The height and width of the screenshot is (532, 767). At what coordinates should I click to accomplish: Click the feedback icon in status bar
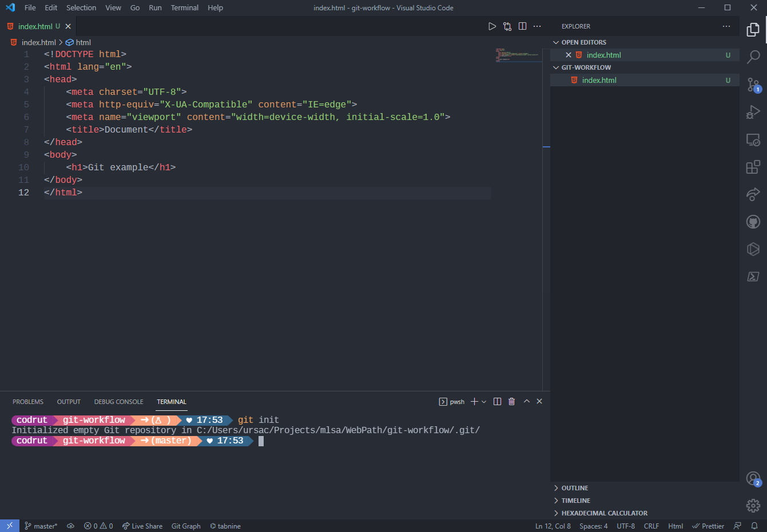pos(737,526)
